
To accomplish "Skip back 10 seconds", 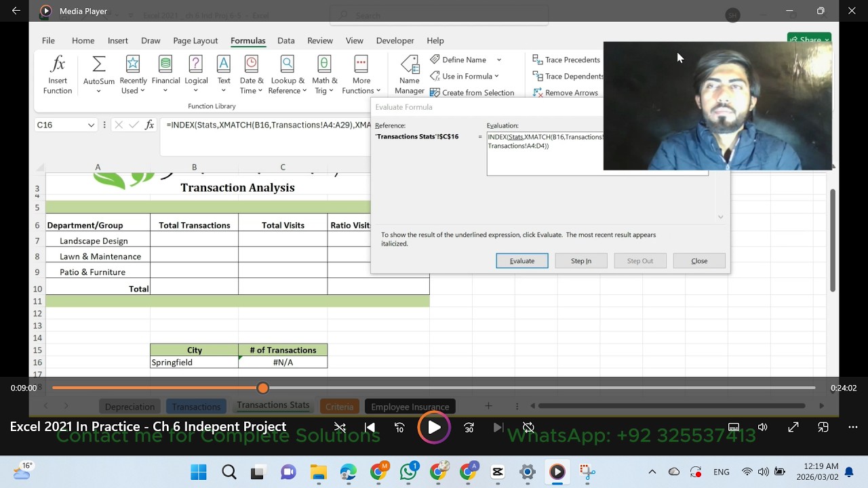I will click(399, 428).
